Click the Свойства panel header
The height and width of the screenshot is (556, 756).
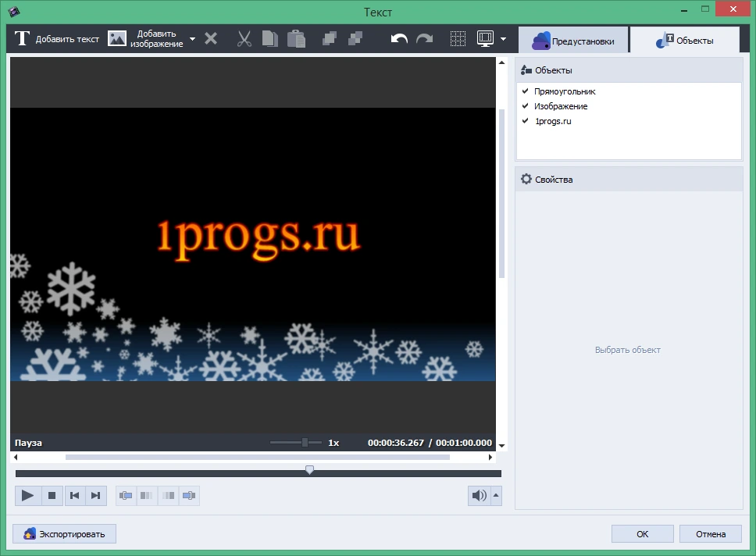coord(629,180)
